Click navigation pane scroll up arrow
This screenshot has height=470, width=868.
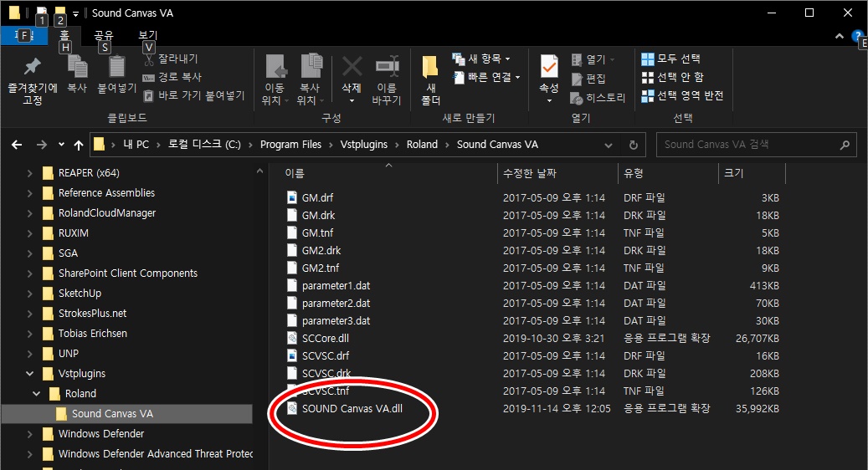click(259, 172)
